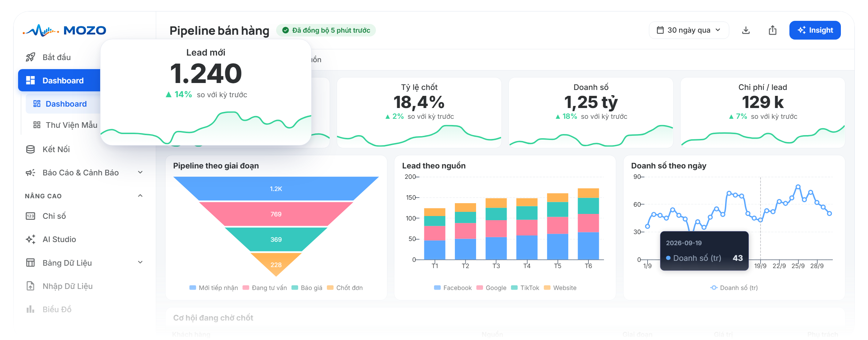868x340 pixels.
Task: Click Lead theo nguồn title
Action: click(x=434, y=166)
